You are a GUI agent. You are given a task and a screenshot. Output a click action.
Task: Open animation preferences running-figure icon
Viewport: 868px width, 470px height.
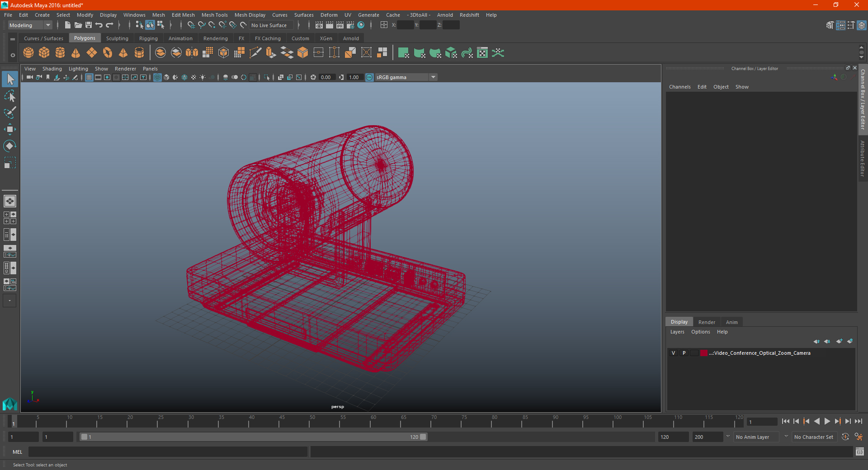click(x=859, y=437)
